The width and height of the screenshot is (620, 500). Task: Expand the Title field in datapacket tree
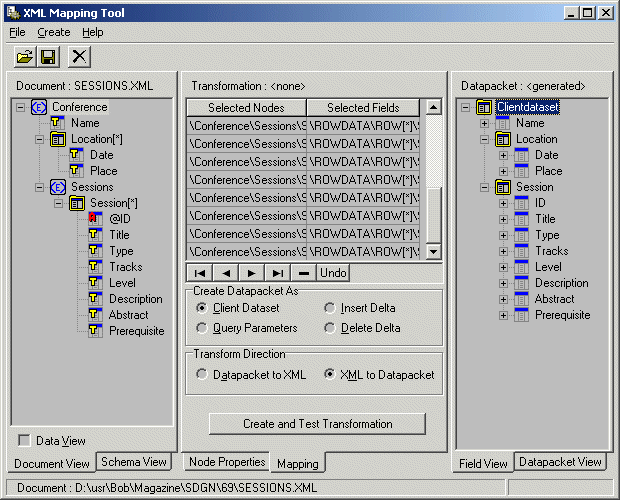click(503, 219)
